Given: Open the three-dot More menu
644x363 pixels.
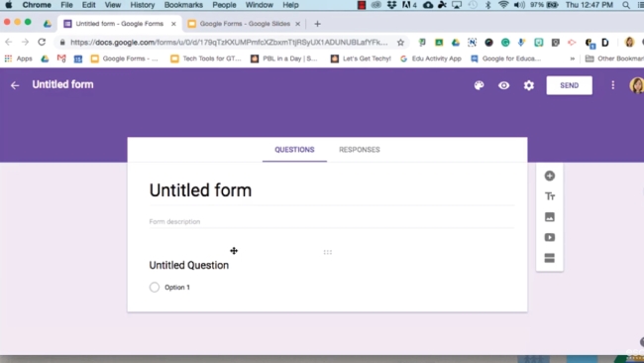Looking at the screenshot, I should [x=612, y=85].
